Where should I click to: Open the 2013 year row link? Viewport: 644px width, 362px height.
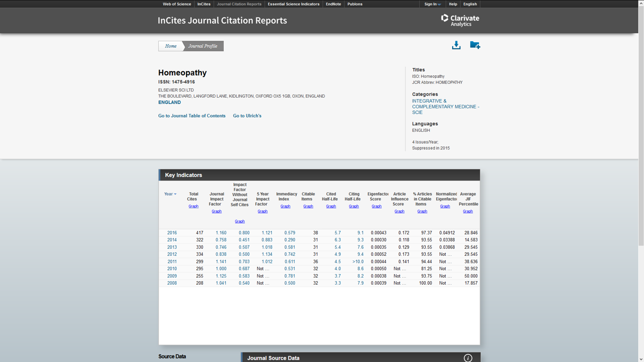click(x=172, y=247)
